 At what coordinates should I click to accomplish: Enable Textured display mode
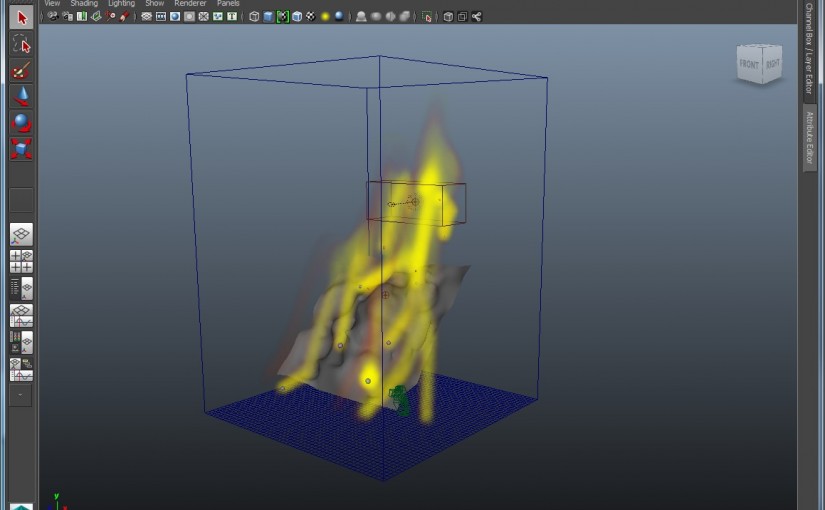click(311, 16)
